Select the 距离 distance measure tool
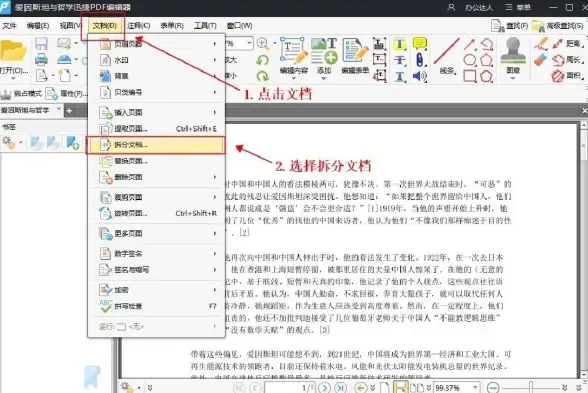Viewport: 588px width, 393px height. pos(567,44)
